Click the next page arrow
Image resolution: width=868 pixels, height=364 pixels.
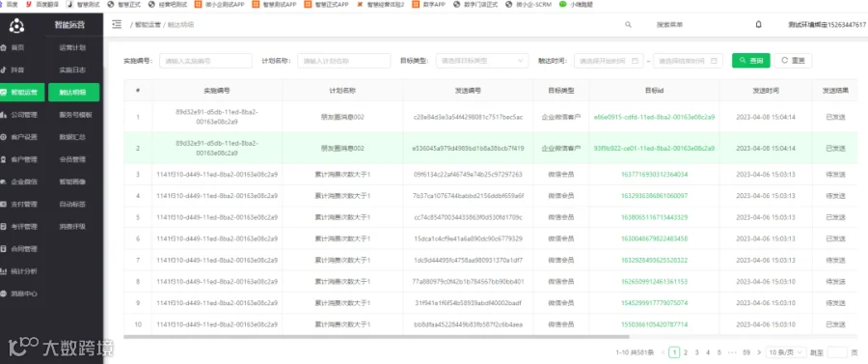coord(759,352)
